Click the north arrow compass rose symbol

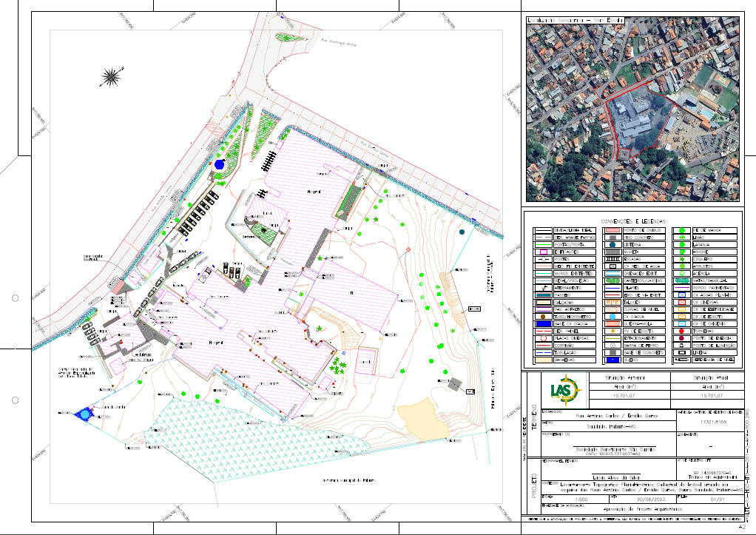coord(111,75)
